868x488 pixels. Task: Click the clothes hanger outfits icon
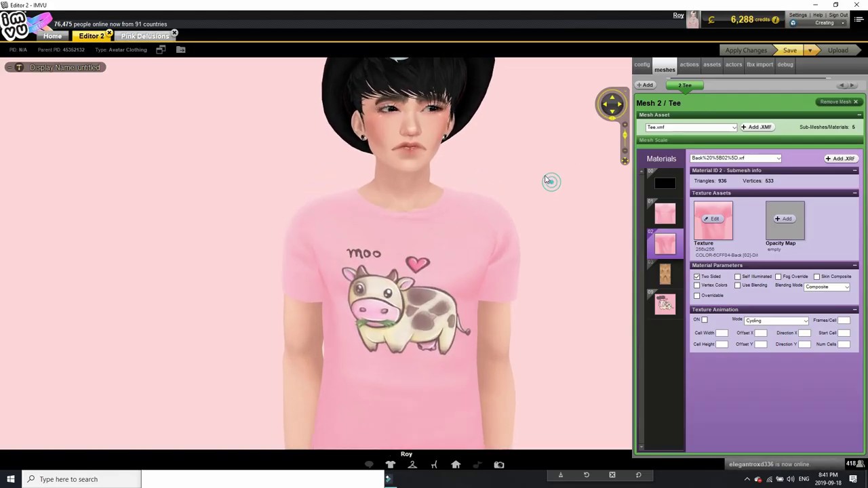click(x=412, y=465)
